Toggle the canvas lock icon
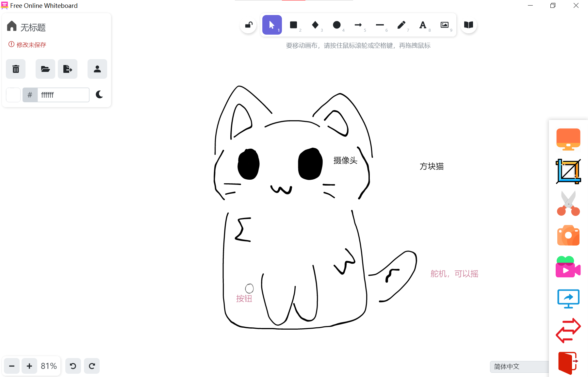The height and width of the screenshot is (377, 588). (x=249, y=25)
